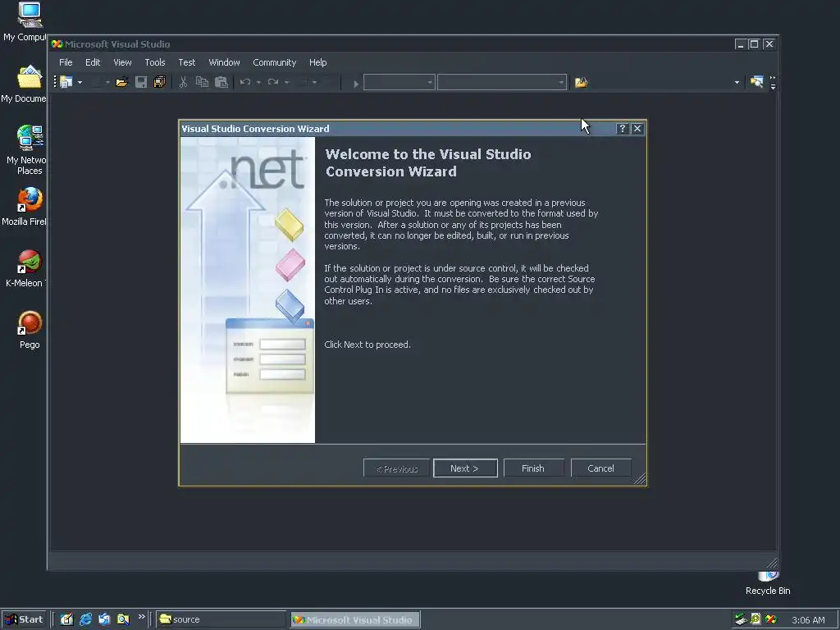Open the Start menu
The height and width of the screenshot is (630, 840).
point(24,619)
